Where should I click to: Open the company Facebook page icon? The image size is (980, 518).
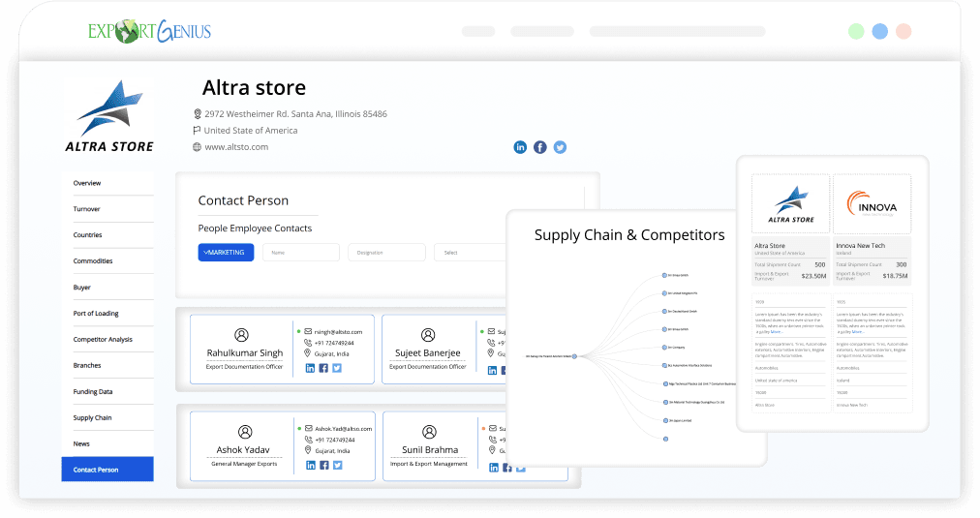(540, 147)
